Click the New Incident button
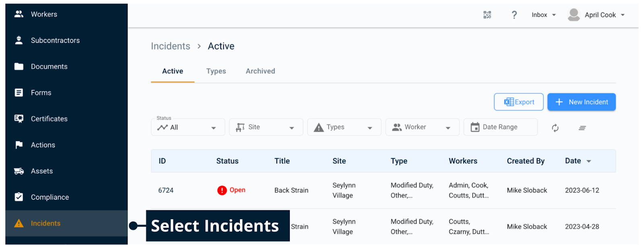Image resolution: width=644 pixels, height=251 pixels. (x=581, y=102)
